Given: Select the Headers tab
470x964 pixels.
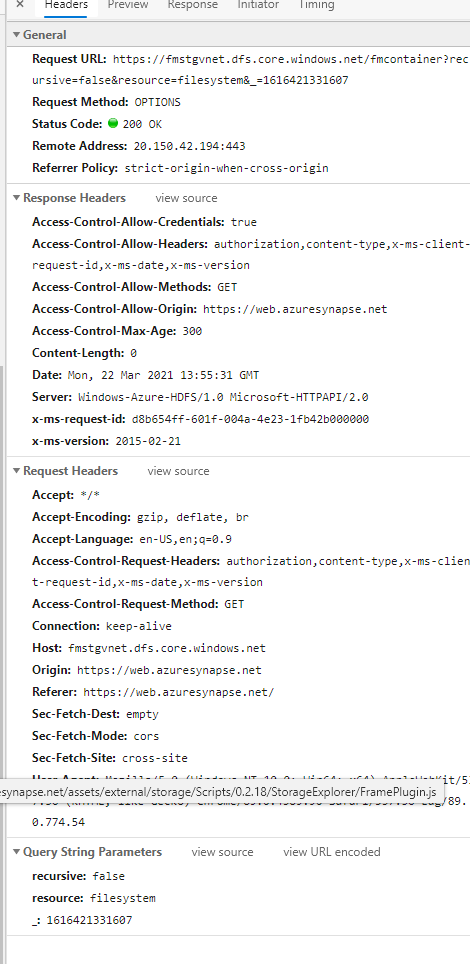Looking at the screenshot, I should pos(66,5).
